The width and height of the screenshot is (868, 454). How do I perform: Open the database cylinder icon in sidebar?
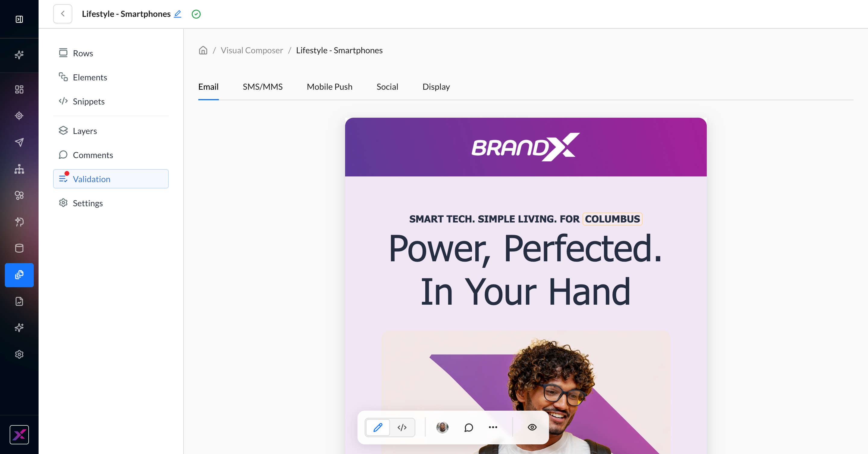19,248
